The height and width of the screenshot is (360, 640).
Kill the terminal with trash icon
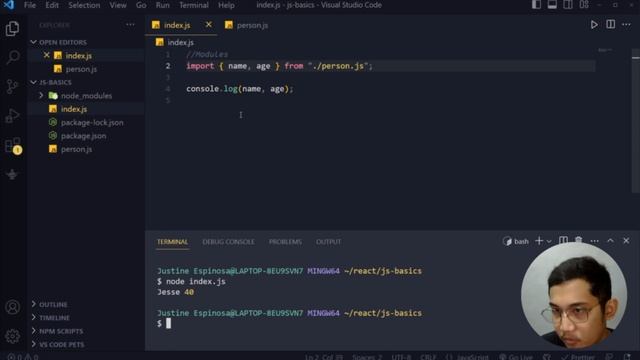(x=578, y=240)
